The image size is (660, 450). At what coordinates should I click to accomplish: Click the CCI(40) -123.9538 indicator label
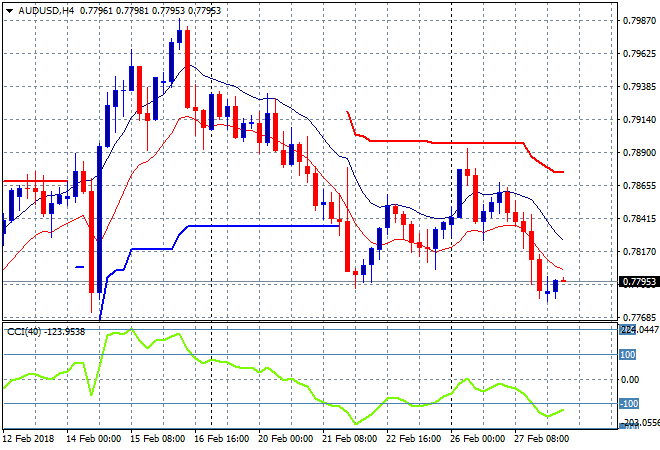[x=46, y=332]
